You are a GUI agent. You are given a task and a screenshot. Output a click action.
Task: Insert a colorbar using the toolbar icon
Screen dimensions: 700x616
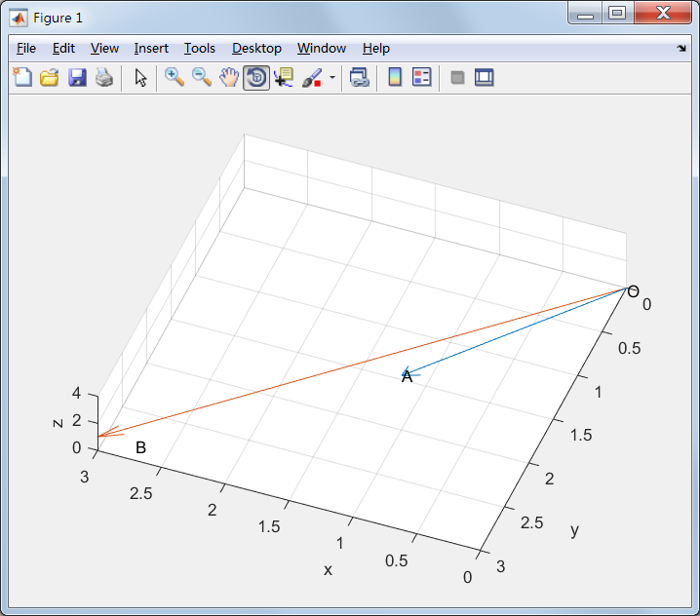pyautogui.click(x=395, y=78)
